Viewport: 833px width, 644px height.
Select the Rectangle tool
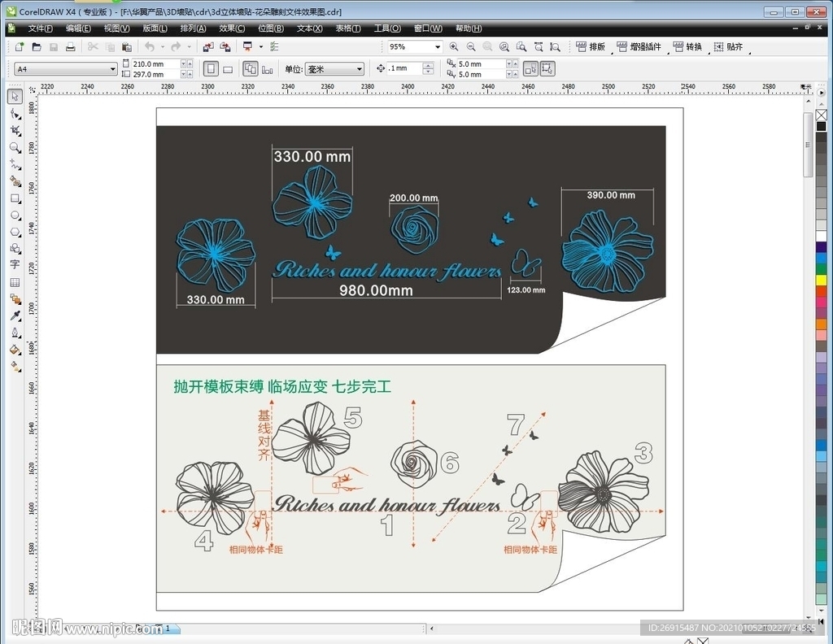pos(15,198)
